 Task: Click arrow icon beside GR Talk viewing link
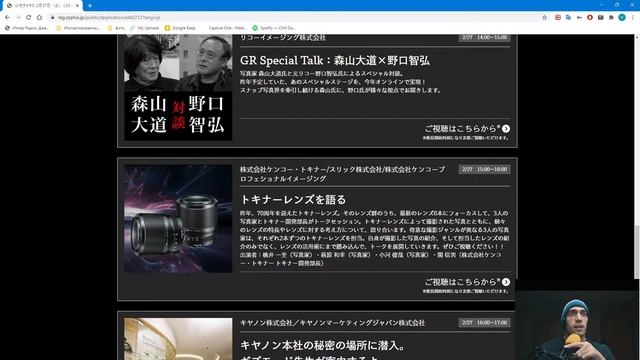pos(506,129)
